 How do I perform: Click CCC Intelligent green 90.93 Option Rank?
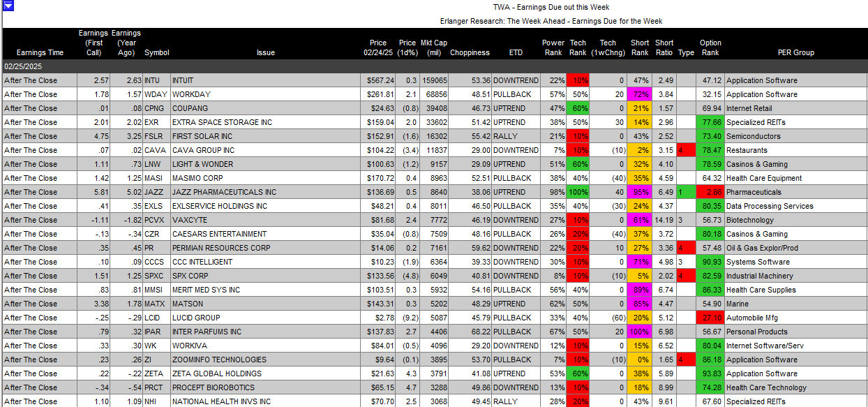coord(710,262)
